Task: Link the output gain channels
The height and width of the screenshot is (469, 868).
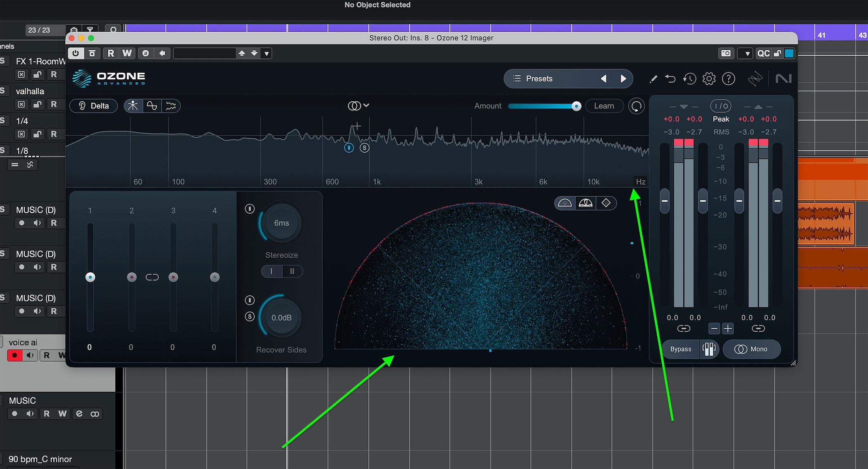Action: 758,329
